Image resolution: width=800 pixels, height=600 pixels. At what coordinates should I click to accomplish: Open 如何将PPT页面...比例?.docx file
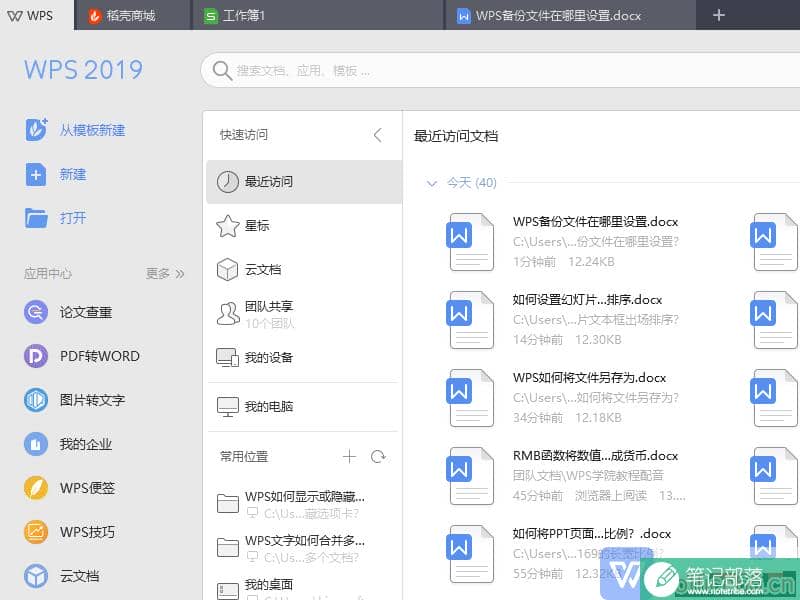(x=592, y=534)
